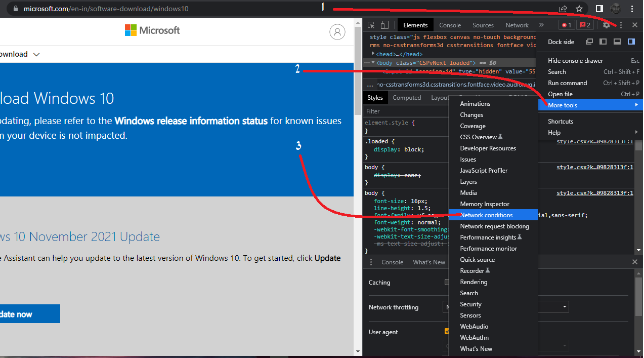Open the Console tab

(x=450, y=25)
